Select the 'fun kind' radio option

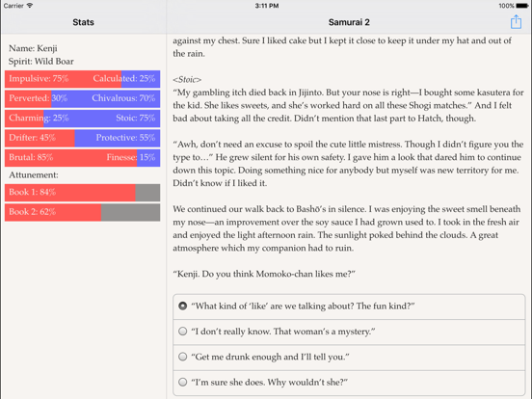(x=349, y=306)
